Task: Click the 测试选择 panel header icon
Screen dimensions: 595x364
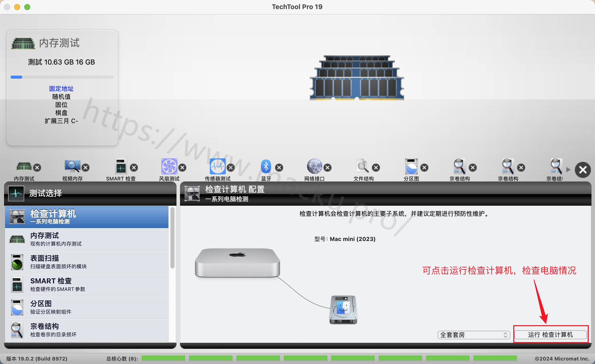Action: (x=16, y=193)
